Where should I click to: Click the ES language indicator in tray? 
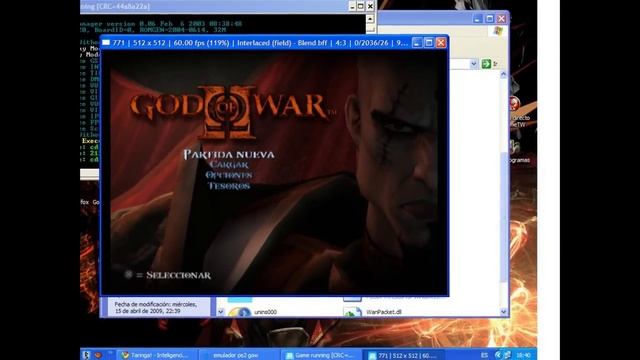click(484, 356)
